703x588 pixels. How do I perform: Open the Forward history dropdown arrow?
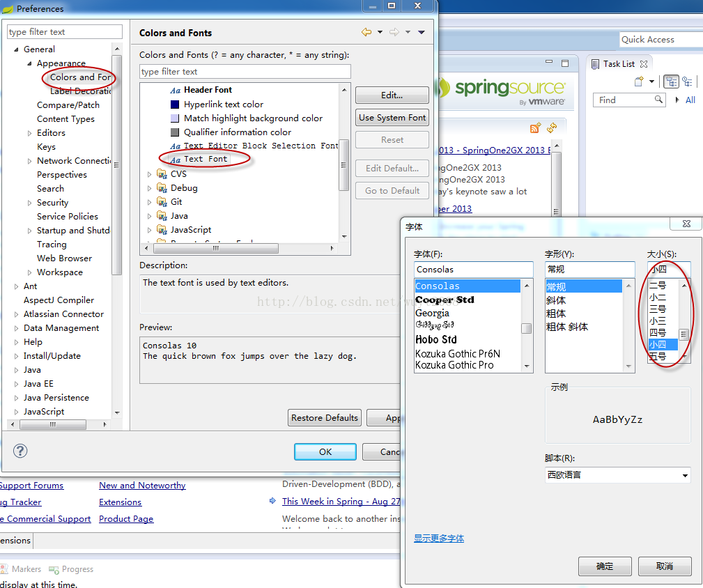point(408,32)
